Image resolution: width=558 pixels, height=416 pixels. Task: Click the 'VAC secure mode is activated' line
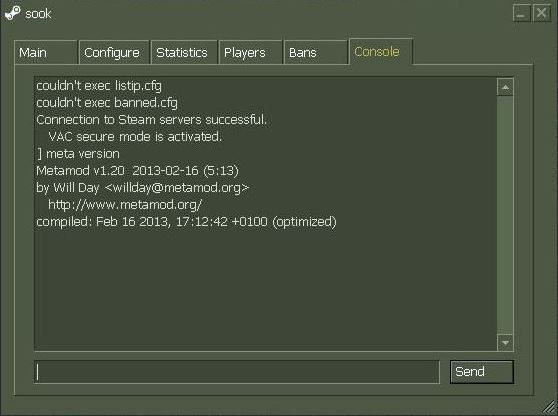(x=135, y=137)
